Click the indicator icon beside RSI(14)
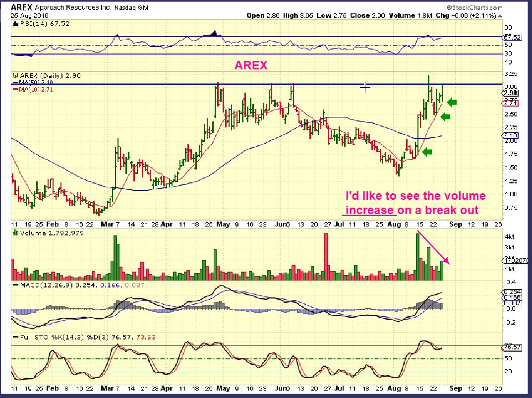 pyautogui.click(x=15, y=24)
